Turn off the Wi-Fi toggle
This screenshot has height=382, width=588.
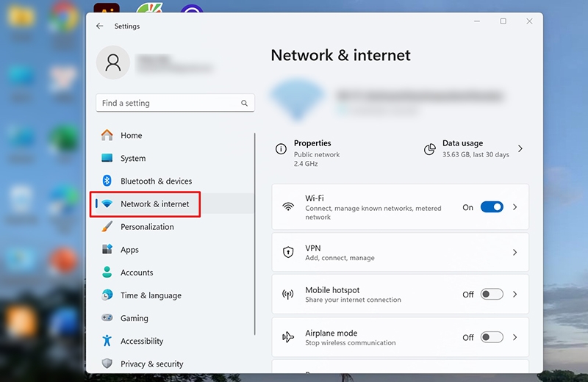pyautogui.click(x=492, y=207)
